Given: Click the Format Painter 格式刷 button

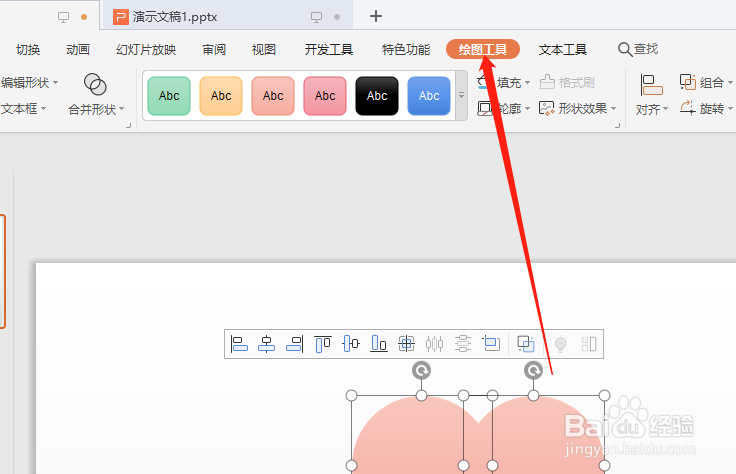Looking at the screenshot, I should click(567, 82).
